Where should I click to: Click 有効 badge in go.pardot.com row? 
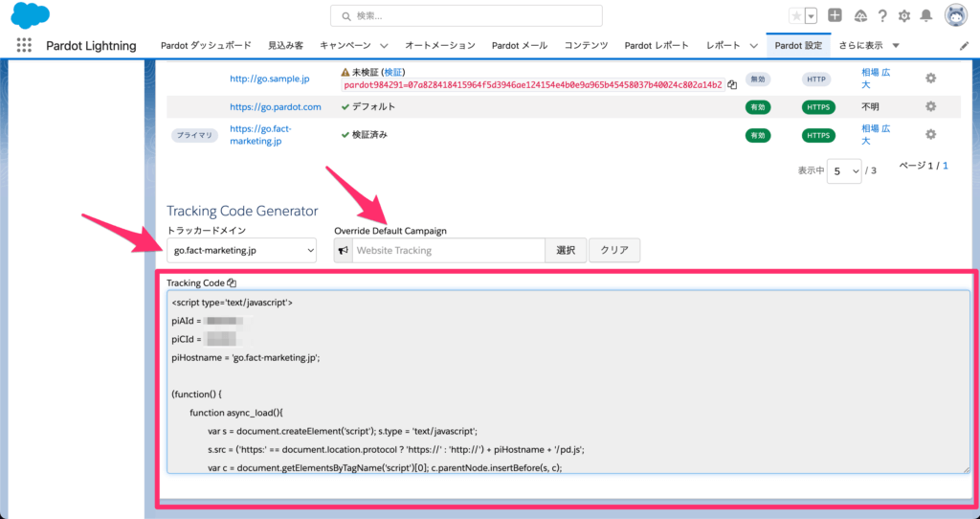point(758,107)
